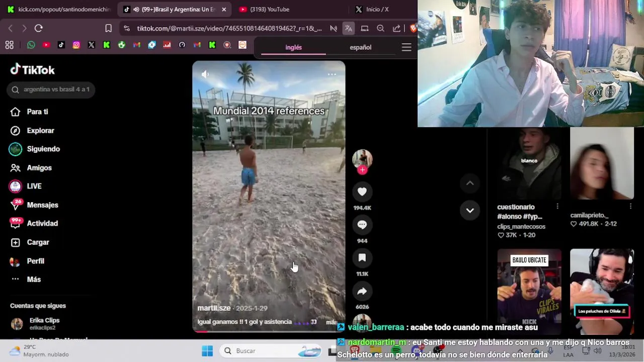Click the video progress bar at bottom
644x362 pixels.
tap(269, 331)
